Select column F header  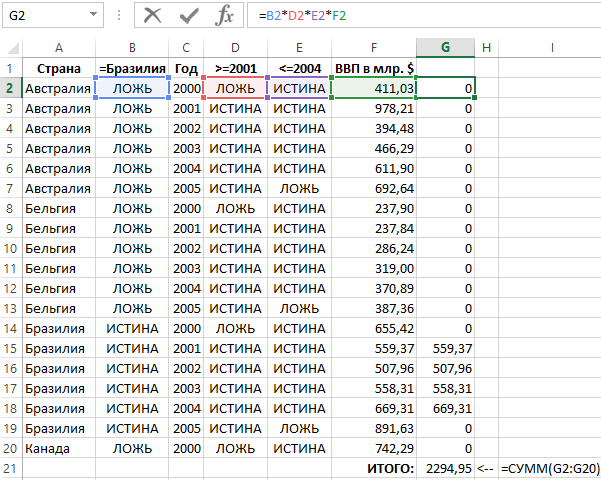(373, 48)
